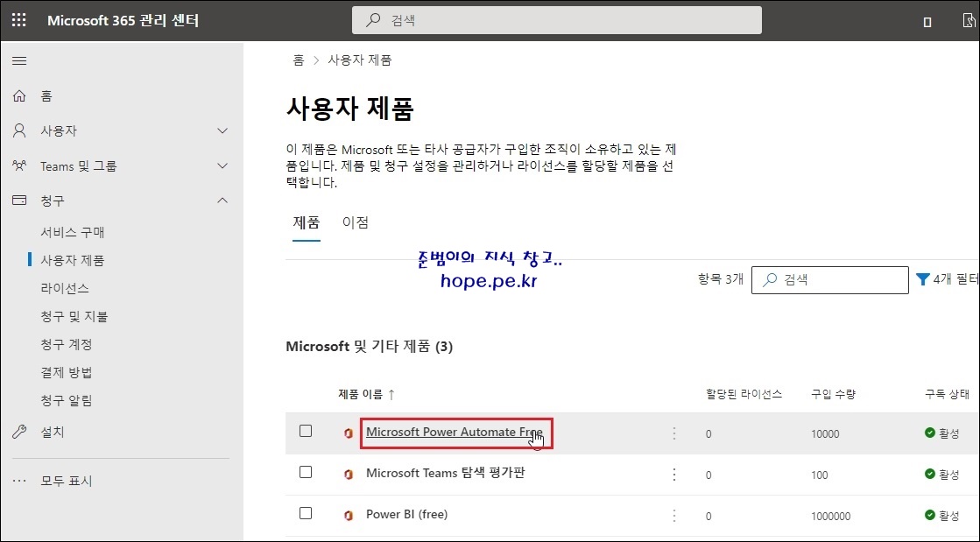Image resolution: width=980 pixels, height=542 pixels.
Task: Open the Microsoft Teams 탐색 평가판 product
Action: [446, 473]
